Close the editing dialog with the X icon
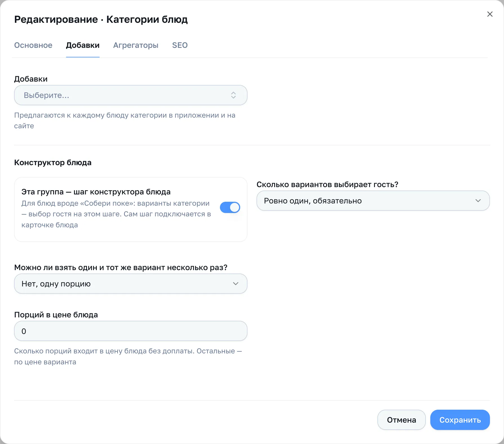Image resolution: width=504 pixels, height=444 pixels. coord(490,14)
